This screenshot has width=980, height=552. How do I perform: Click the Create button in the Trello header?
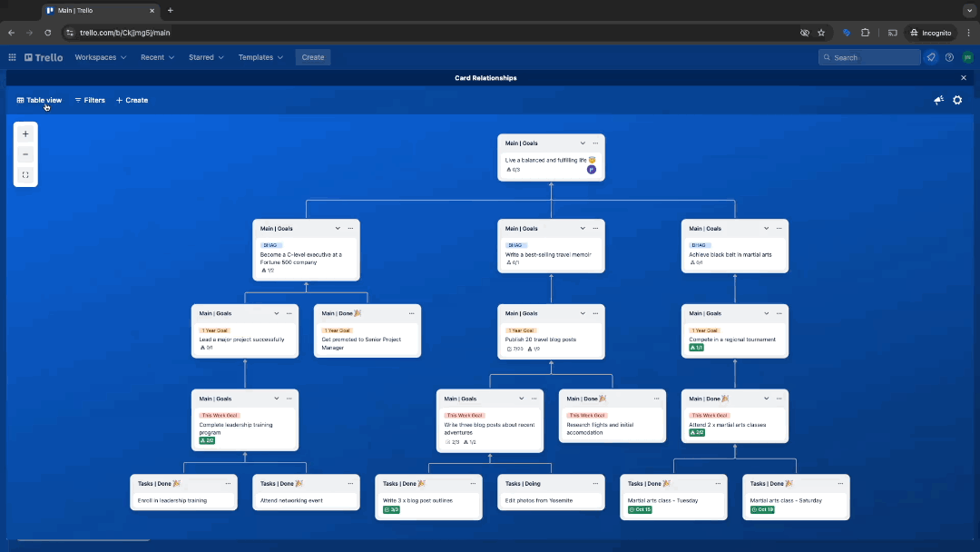tap(312, 57)
